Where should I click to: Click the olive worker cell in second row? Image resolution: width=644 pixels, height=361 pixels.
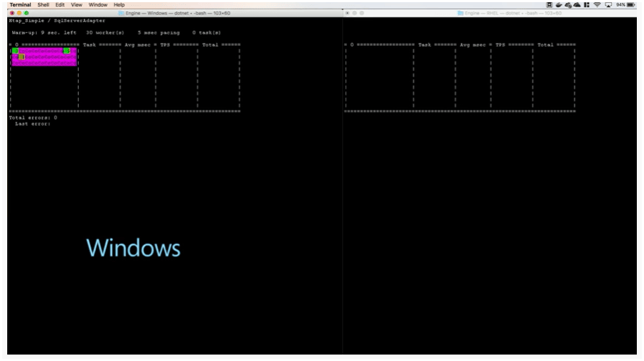click(x=22, y=57)
